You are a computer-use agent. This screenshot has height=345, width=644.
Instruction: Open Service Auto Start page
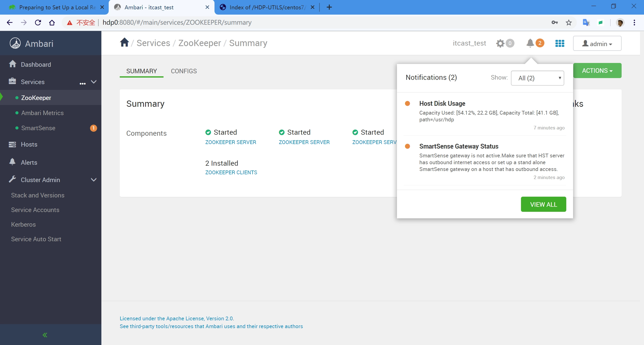[x=36, y=239]
